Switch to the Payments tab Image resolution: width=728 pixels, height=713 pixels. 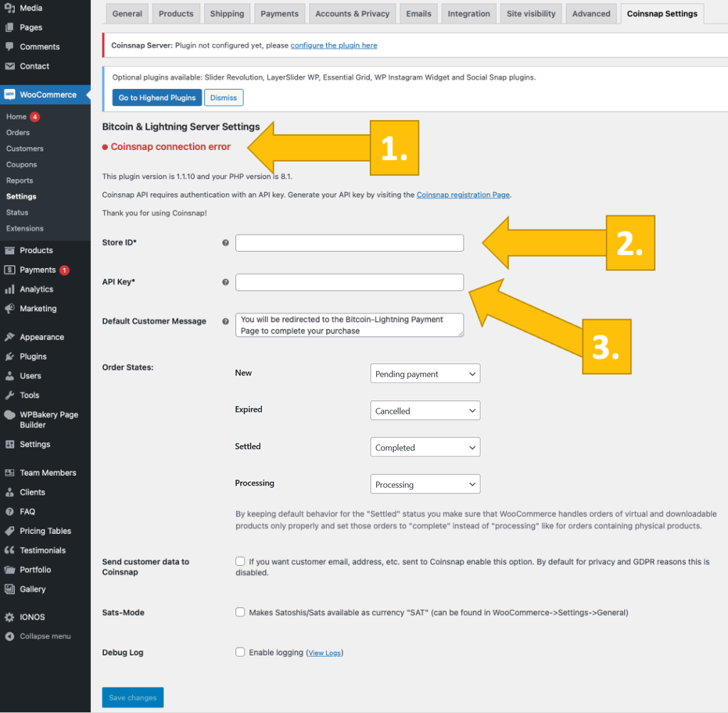tap(278, 14)
